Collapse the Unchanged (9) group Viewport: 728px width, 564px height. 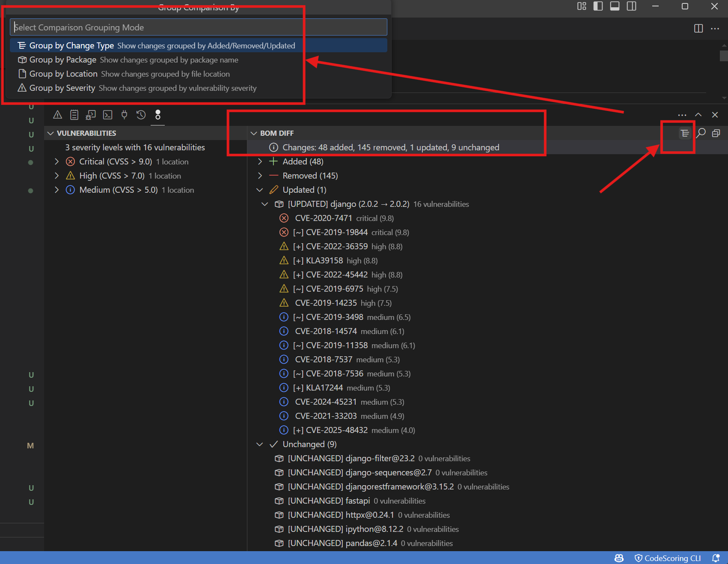pos(260,444)
